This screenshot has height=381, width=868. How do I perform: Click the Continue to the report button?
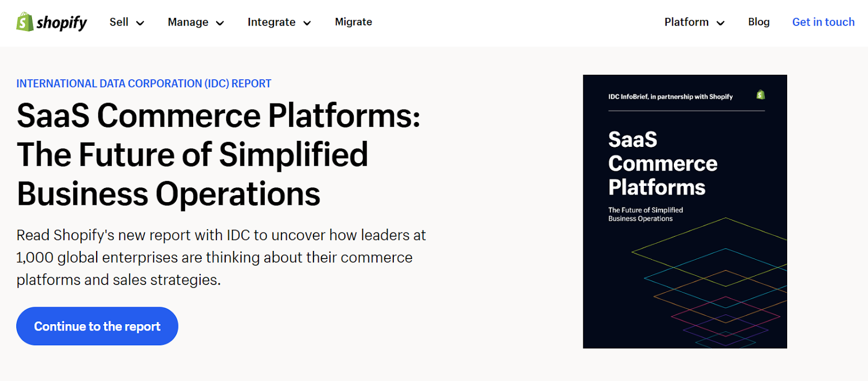coord(97,326)
